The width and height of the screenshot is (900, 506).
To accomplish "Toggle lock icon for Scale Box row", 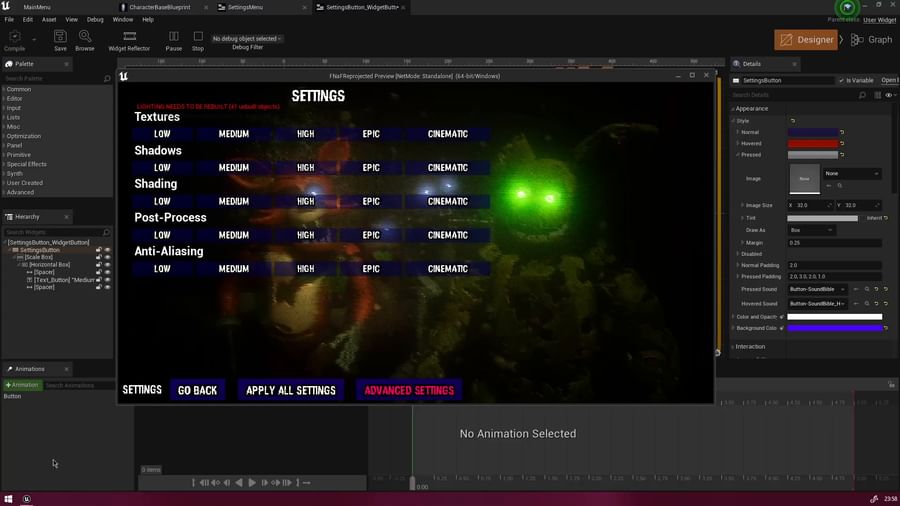I will pyautogui.click(x=99, y=258).
